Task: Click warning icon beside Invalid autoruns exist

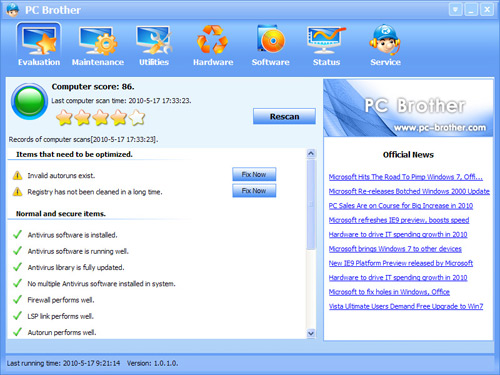Action: click(17, 175)
